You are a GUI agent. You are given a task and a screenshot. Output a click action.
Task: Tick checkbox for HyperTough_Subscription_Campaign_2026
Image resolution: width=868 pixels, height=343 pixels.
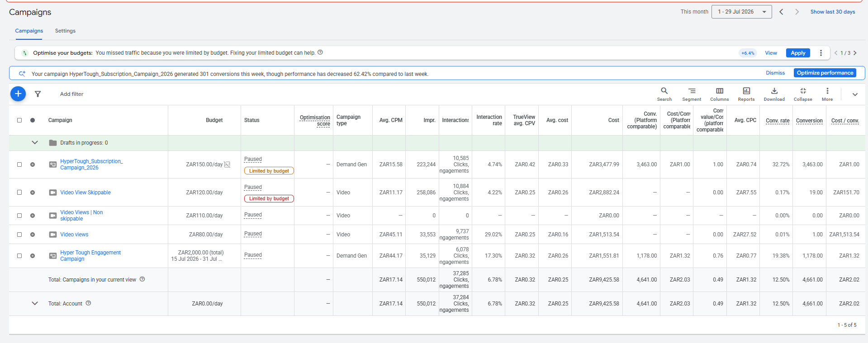(x=19, y=164)
